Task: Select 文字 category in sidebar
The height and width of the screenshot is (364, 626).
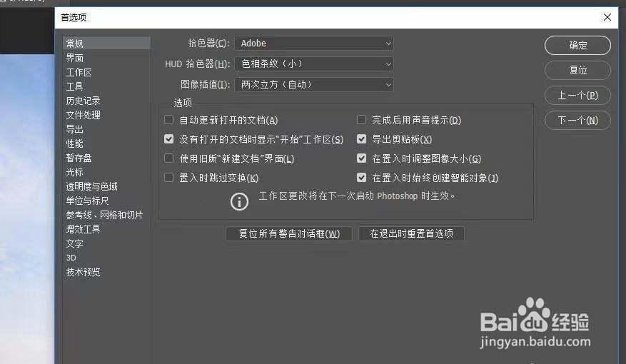Action: point(75,243)
